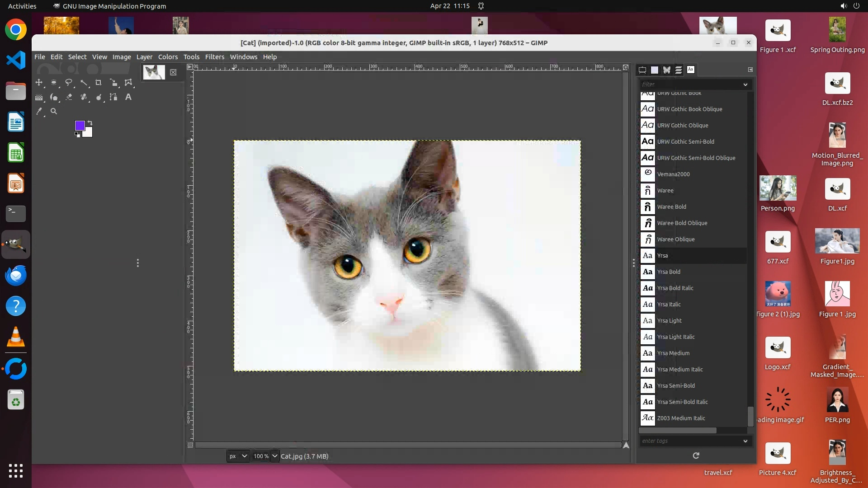The width and height of the screenshot is (868, 488).
Task: Expand the 100% zoom level dropdown
Action: pyautogui.click(x=274, y=456)
